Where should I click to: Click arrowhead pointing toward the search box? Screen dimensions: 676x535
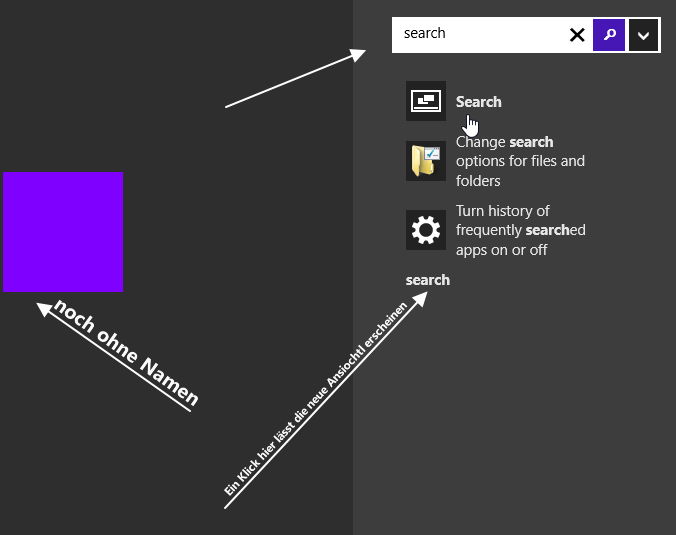pos(357,55)
